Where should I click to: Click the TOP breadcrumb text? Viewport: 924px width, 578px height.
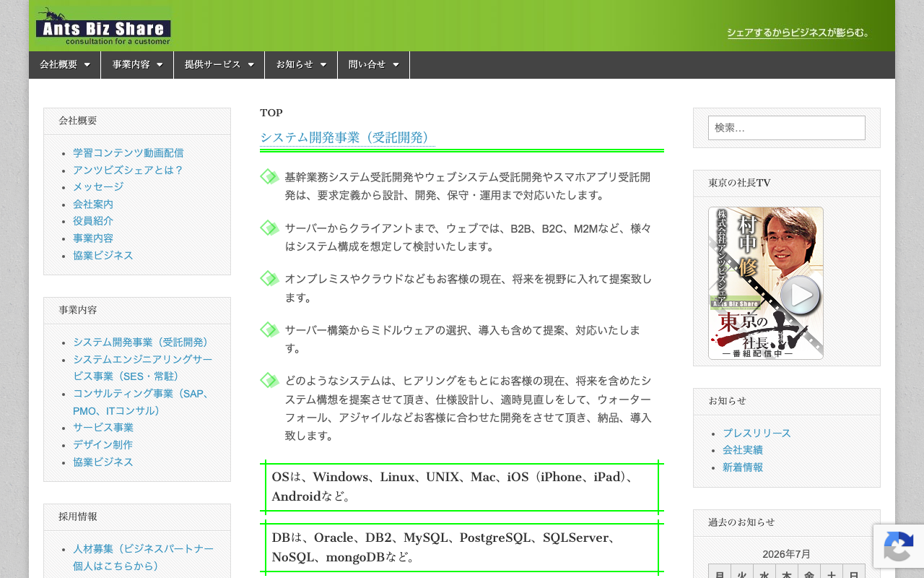point(271,113)
